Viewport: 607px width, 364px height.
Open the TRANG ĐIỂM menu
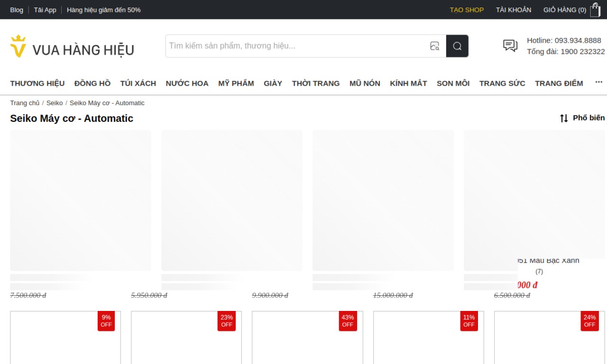tap(559, 83)
